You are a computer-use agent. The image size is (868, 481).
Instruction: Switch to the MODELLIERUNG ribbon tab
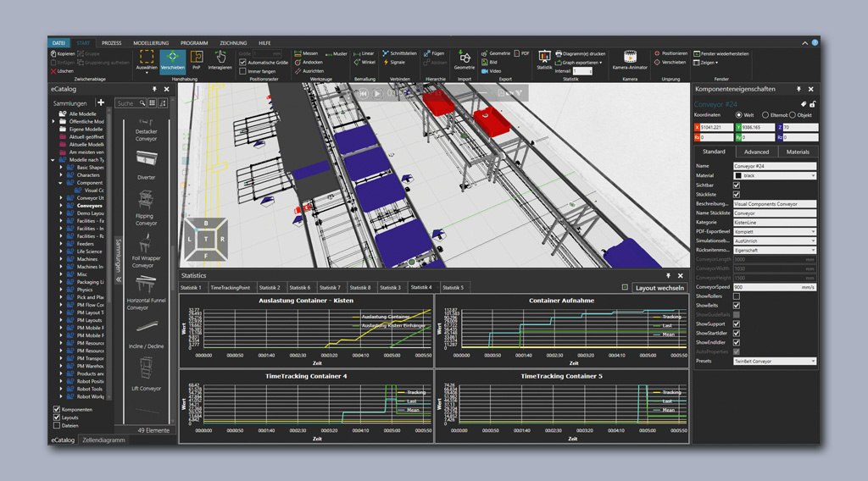[150, 42]
